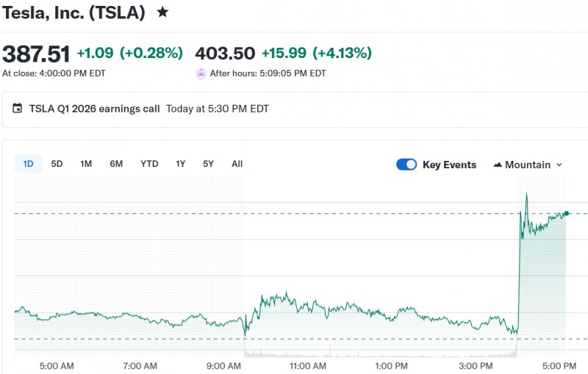This screenshot has height=374, width=588.
Task: Click the after-hours moon icon
Action: (x=201, y=73)
